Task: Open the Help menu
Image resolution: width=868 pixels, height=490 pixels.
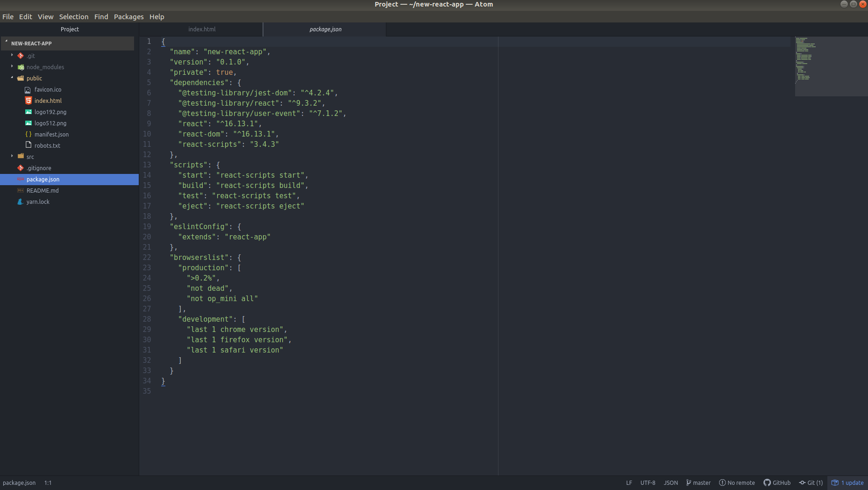Action: pos(157,17)
